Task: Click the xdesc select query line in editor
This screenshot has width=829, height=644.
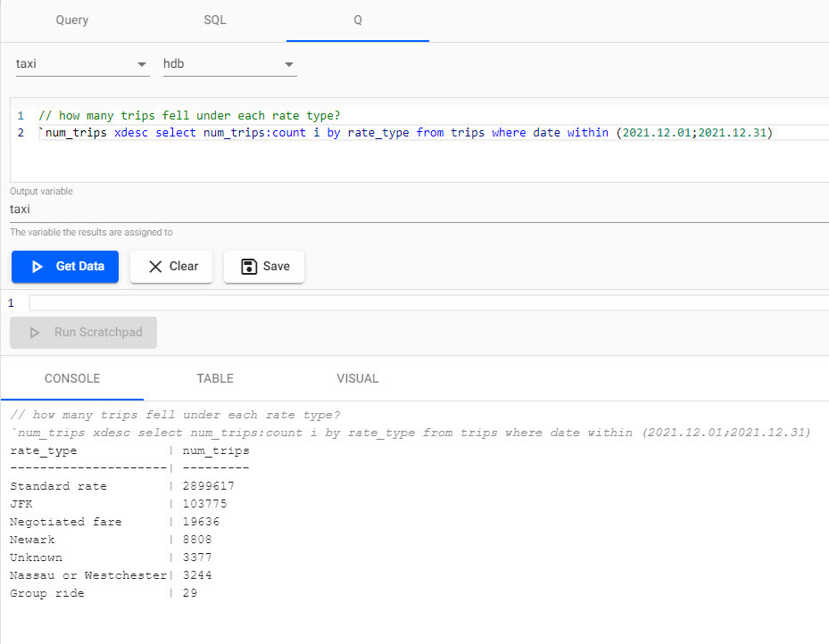Action: click(402, 133)
